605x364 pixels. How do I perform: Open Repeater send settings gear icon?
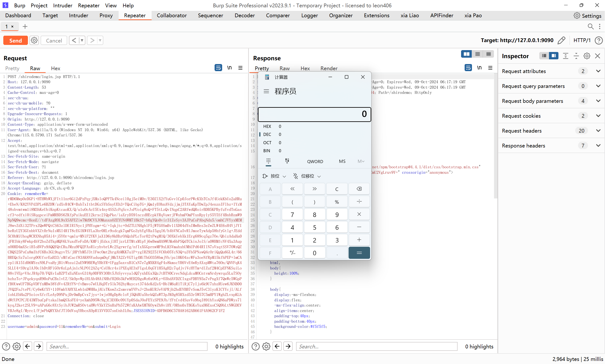[x=34, y=40]
